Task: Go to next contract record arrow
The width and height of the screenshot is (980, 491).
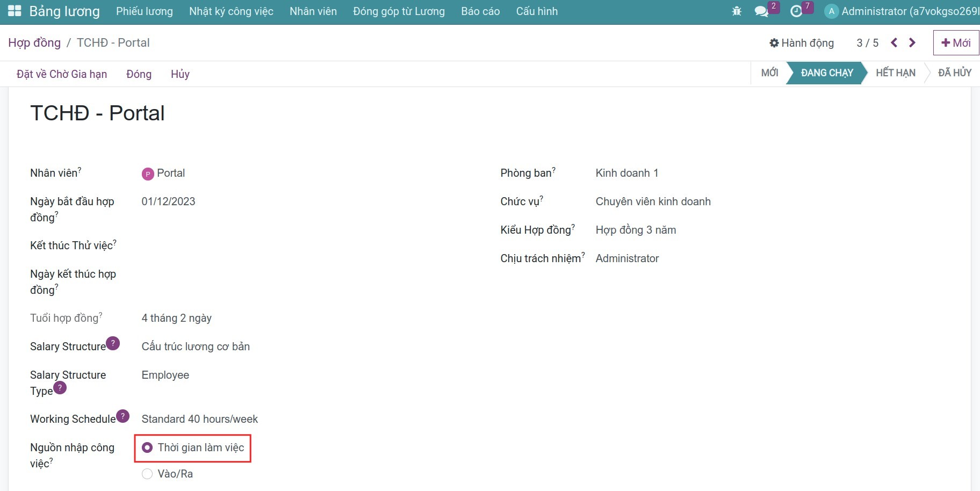Action: click(912, 42)
